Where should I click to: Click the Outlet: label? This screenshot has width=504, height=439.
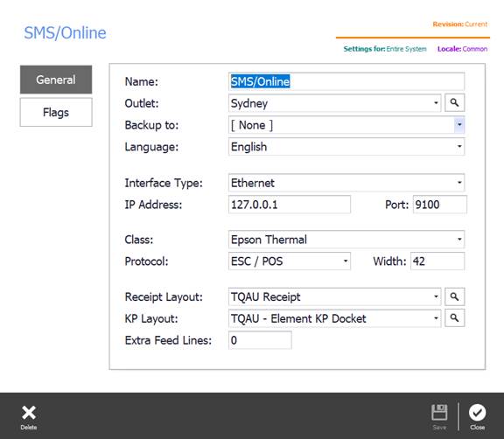[142, 103]
